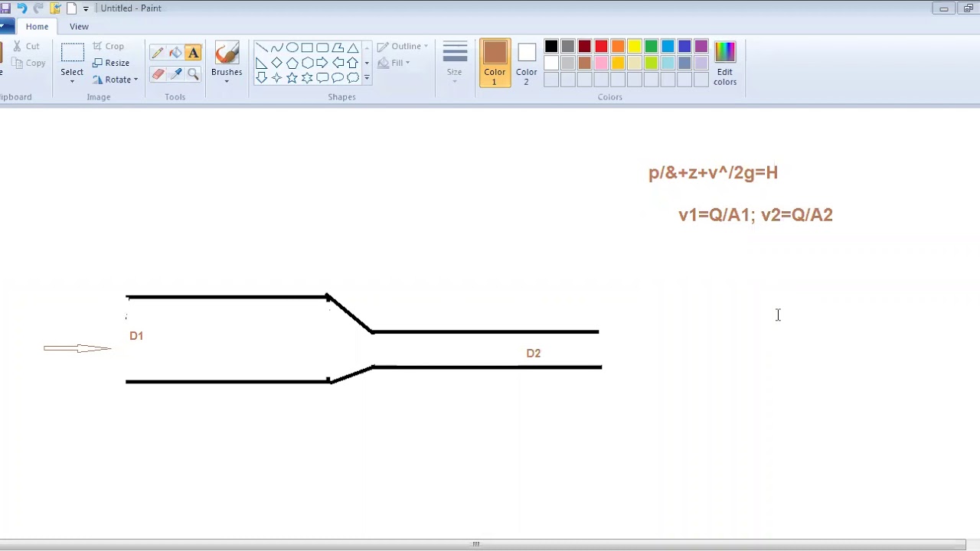
Task: Click the Redo arrow in quick access toolbar
Action: [38, 8]
